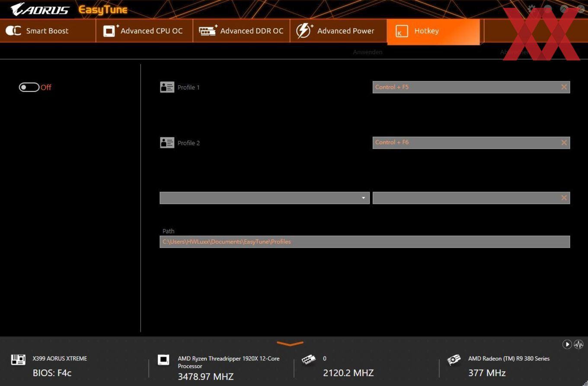
Task: Collapse the bottom info panel with orange chevron
Action: [x=290, y=344]
